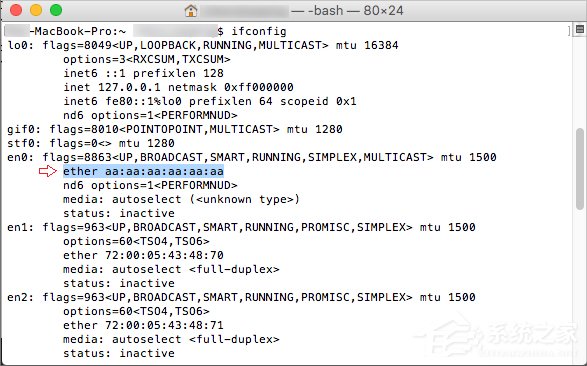Click the highlighted ether aa:aa:aa:aa:aa:aa text

tap(143, 171)
